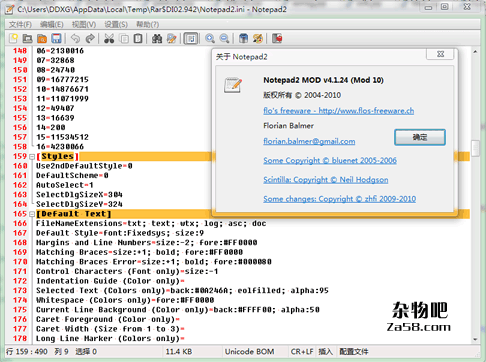This screenshot has height=362, width=486.
Task: Open the flo's freeware website link
Action: coord(339,111)
